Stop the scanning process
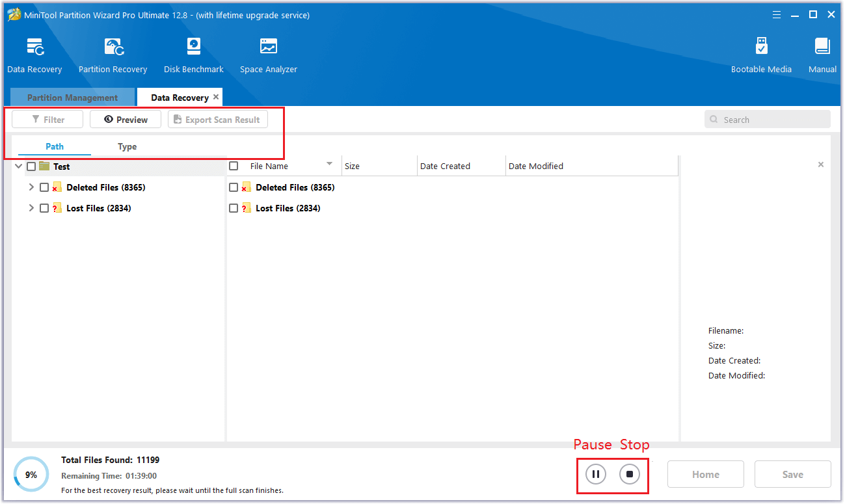Screen dimensions: 845x504 [629, 475]
